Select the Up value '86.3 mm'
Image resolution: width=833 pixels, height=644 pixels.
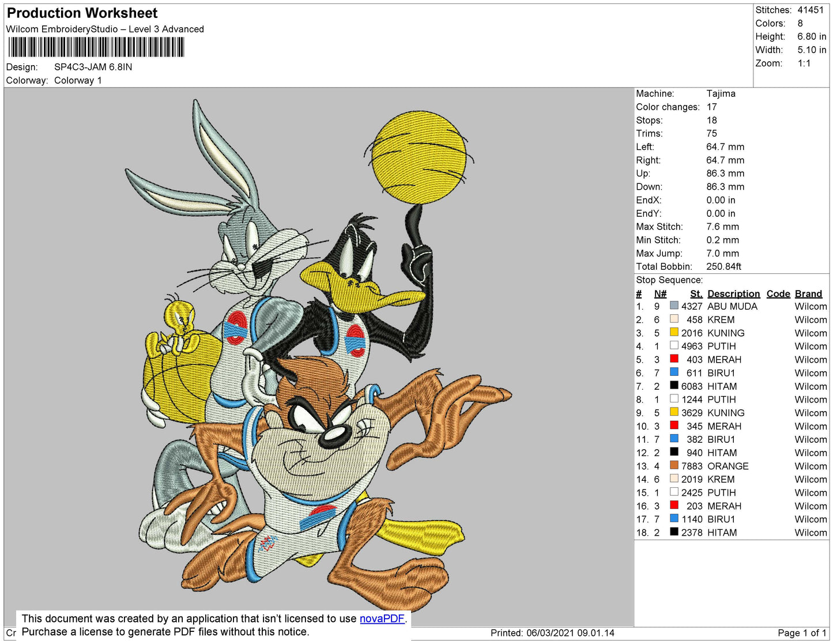725,174
